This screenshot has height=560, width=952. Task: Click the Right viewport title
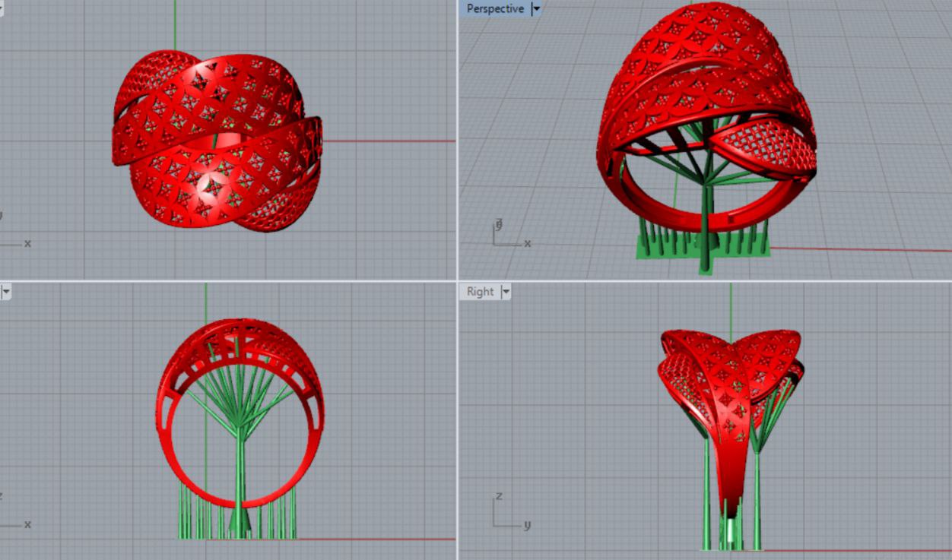480,292
